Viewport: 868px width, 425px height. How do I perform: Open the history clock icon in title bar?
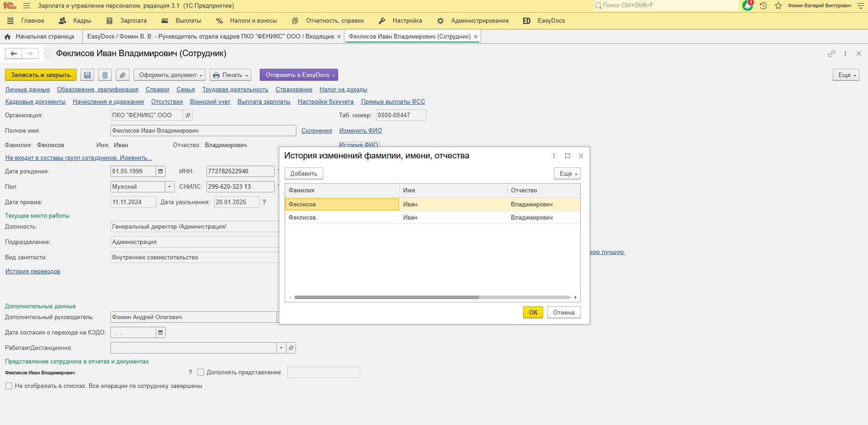pos(763,6)
